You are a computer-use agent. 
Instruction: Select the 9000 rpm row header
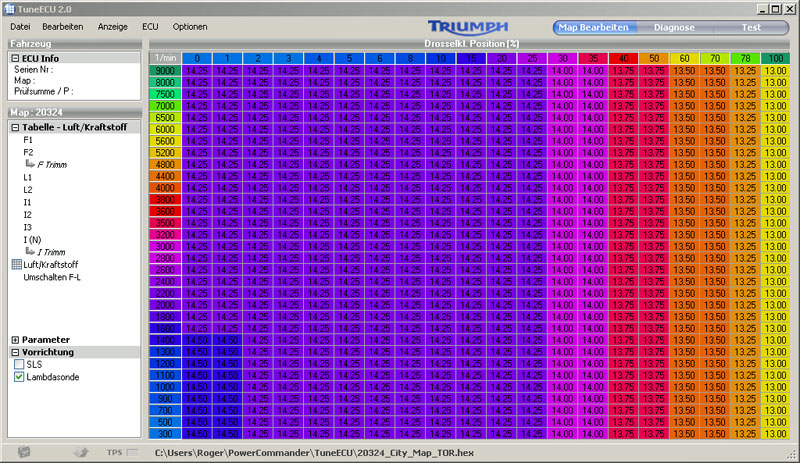tap(165, 70)
